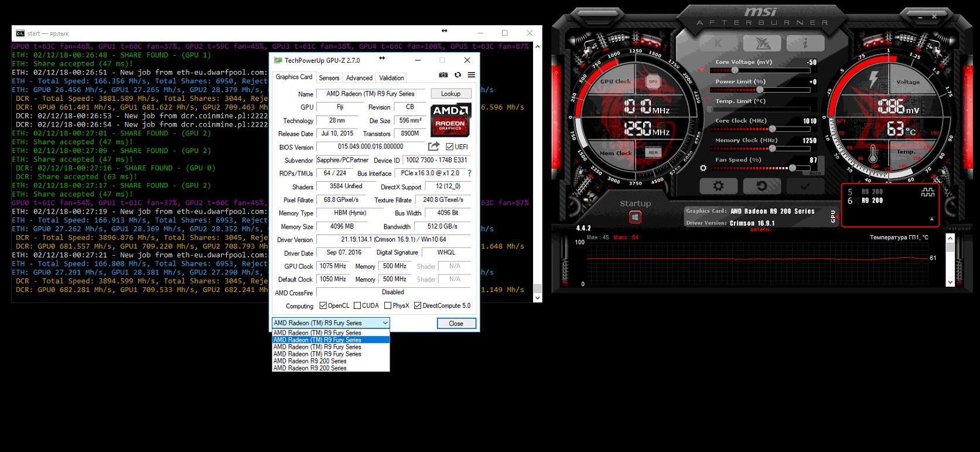Click the BIOS save/export arrow icon in GPU-Z
The width and height of the screenshot is (980, 452).
pos(433,147)
